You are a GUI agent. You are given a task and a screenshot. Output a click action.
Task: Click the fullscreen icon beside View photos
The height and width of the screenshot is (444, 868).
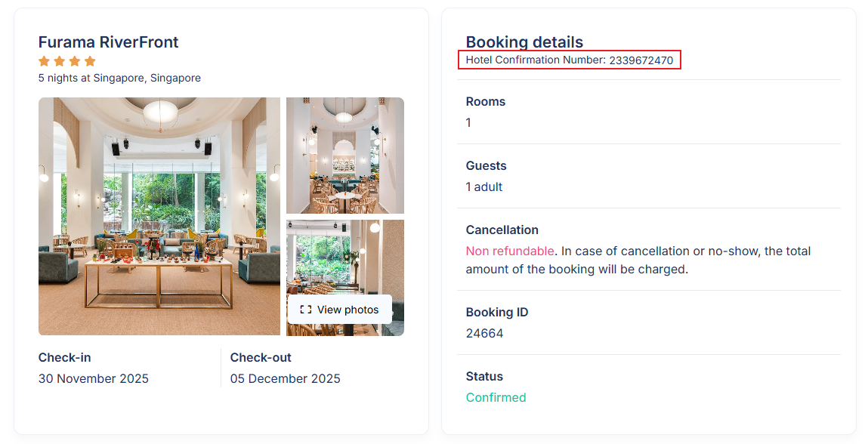(x=306, y=310)
